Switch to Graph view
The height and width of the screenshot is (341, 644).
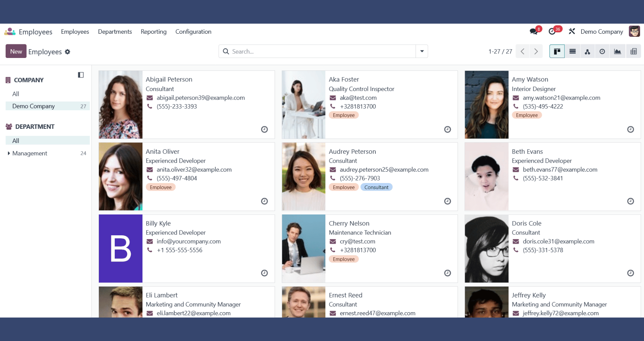(617, 52)
